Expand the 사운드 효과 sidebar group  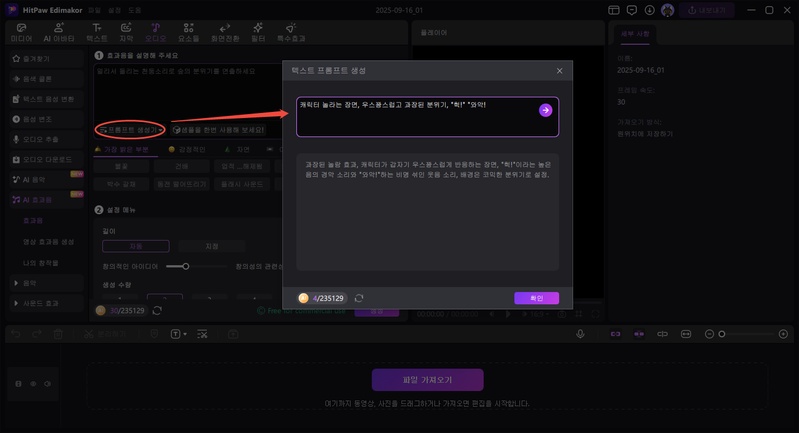(46, 303)
